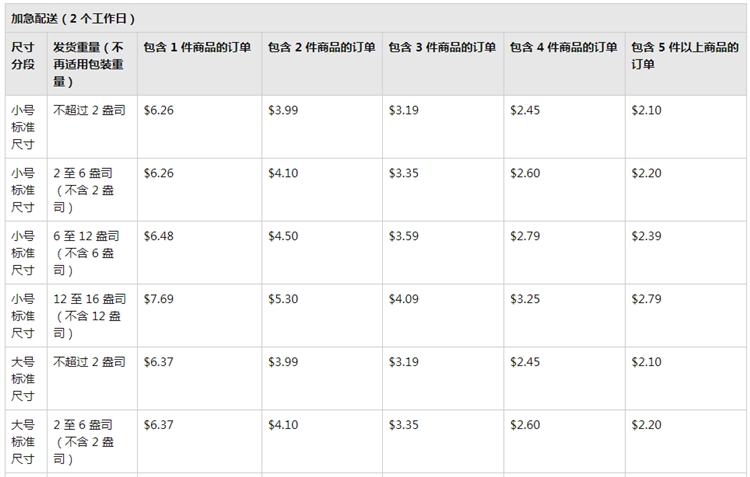Select the 包含 5 件以上商品的订单 header
This screenshot has width=750, height=477.
[685, 56]
